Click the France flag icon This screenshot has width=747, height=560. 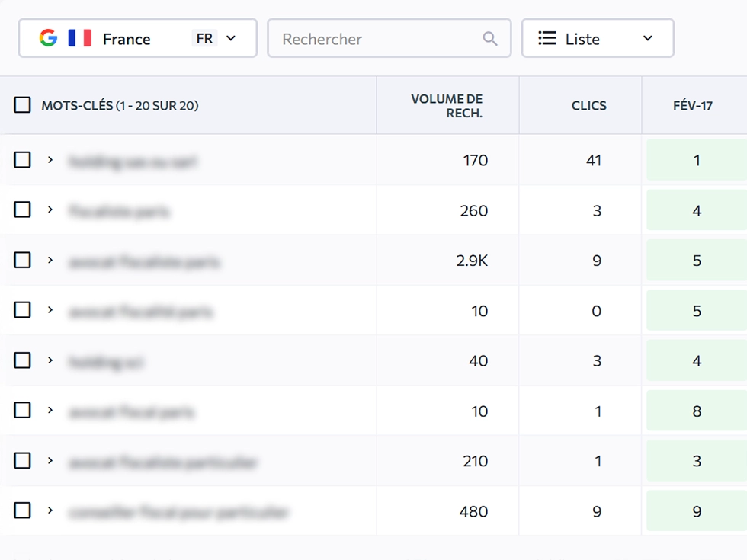(x=79, y=38)
